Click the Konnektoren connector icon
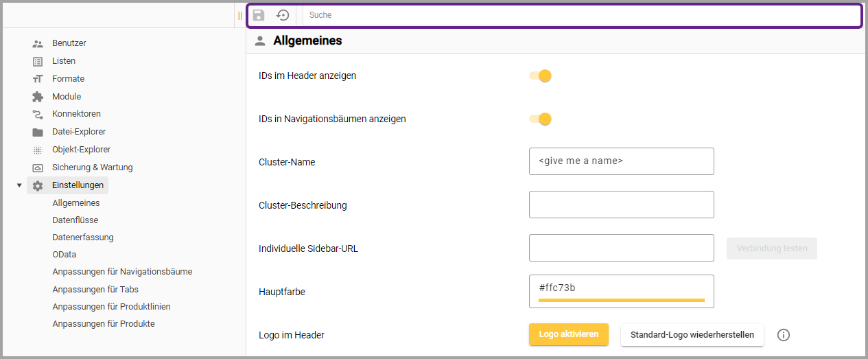The width and height of the screenshot is (868, 359). click(x=38, y=114)
